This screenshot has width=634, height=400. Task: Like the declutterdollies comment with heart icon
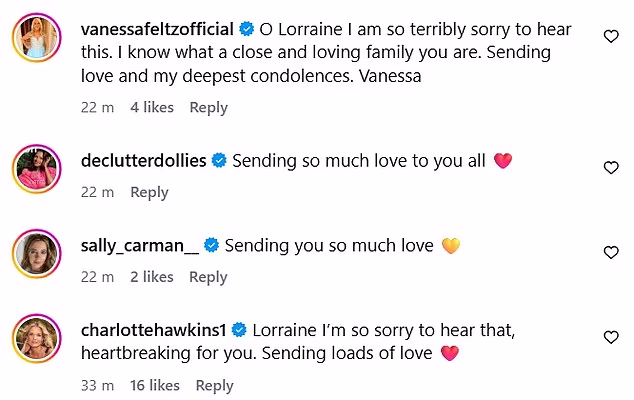(x=611, y=168)
